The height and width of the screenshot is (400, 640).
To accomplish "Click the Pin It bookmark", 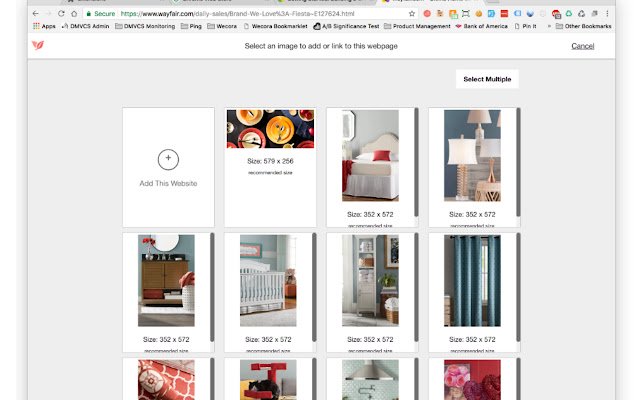I will 525,26.
